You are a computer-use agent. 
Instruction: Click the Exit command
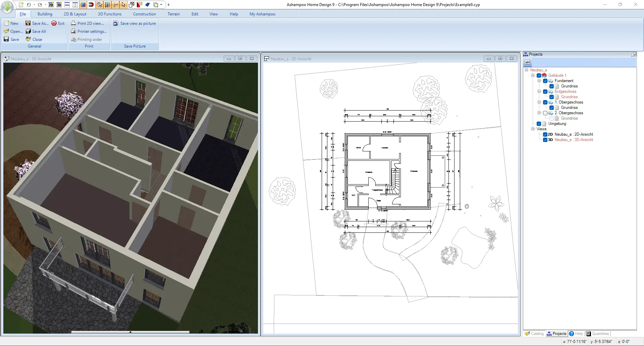pyautogui.click(x=61, y=23)
